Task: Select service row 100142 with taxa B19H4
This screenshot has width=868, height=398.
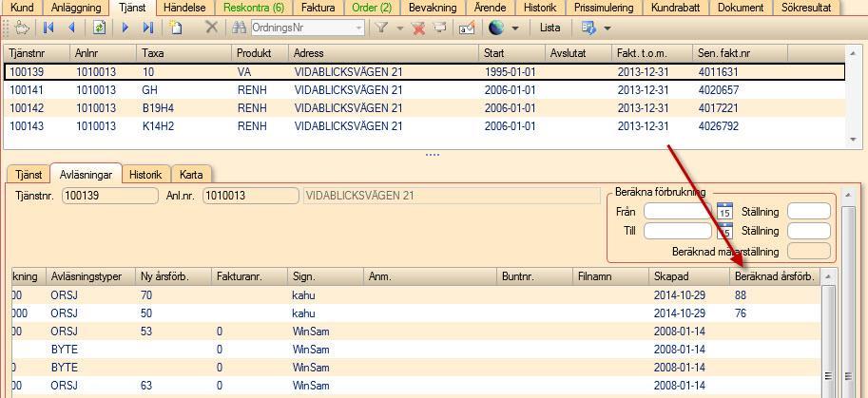Action: click(425, 108)
